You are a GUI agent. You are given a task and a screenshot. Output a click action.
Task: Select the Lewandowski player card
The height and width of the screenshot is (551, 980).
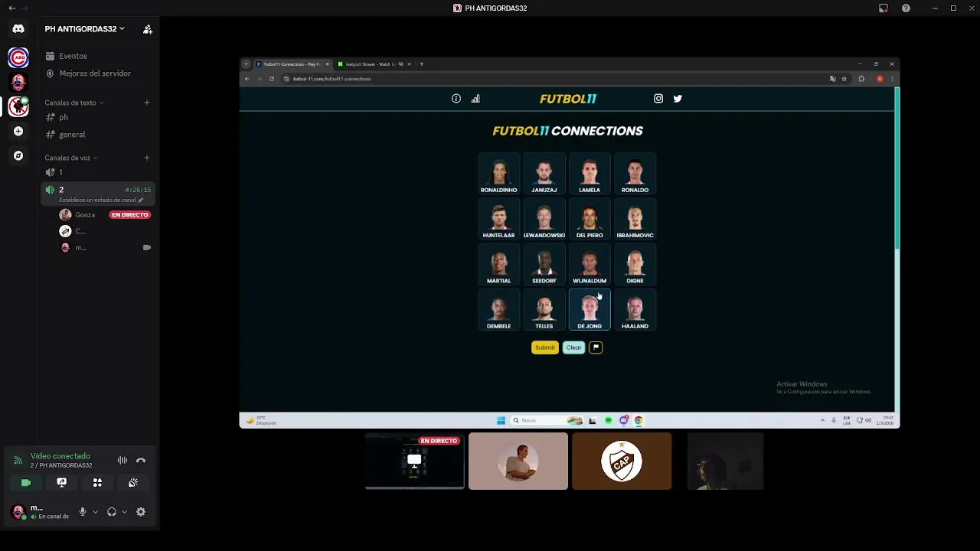coord(544,219)
